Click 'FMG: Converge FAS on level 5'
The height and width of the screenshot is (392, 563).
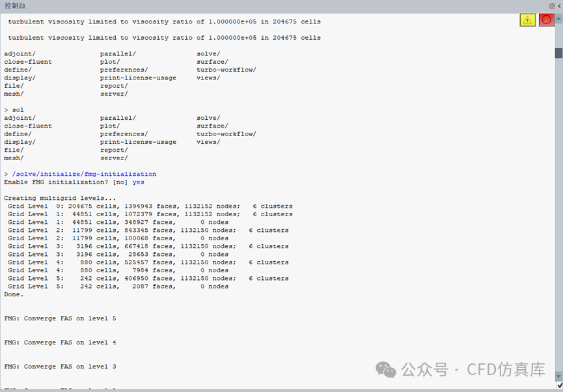point(60,318)
